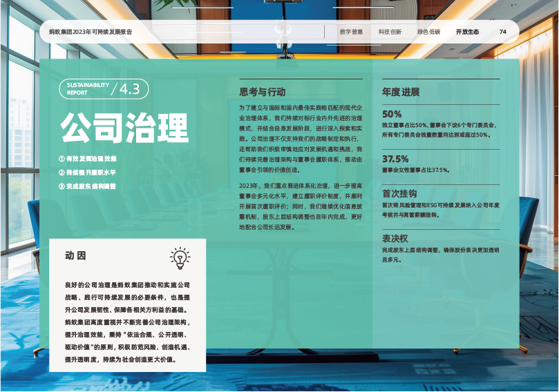Viewport: 559px width, 392px height.
Task: Go to the 开放生态 tab
Action: pos(467,32)
